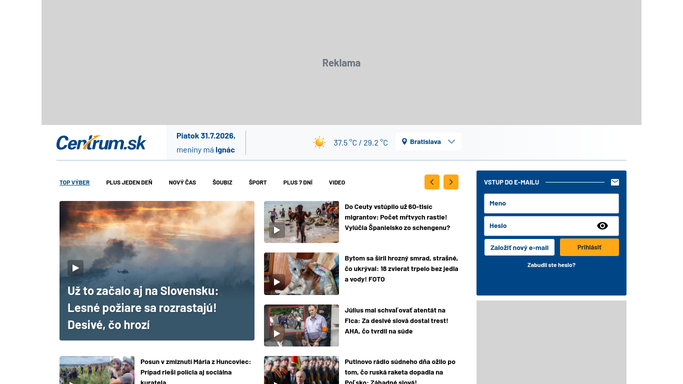Click the sunny weather icon
This screenshot has height=384, width=683.
click(319, 142)
